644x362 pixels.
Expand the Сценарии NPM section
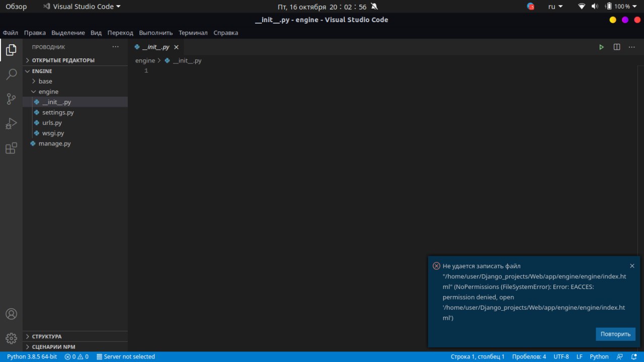(x=75, y=346)
